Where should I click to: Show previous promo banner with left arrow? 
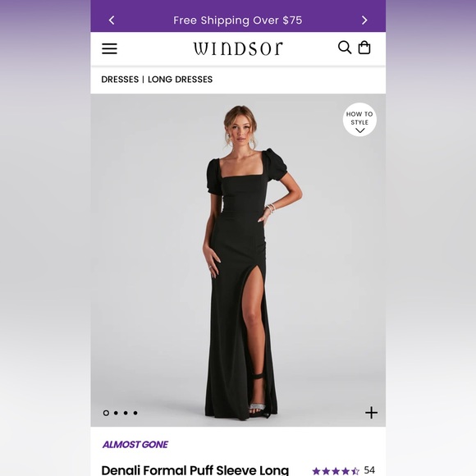pyautogui.click(x=112, y=21)
